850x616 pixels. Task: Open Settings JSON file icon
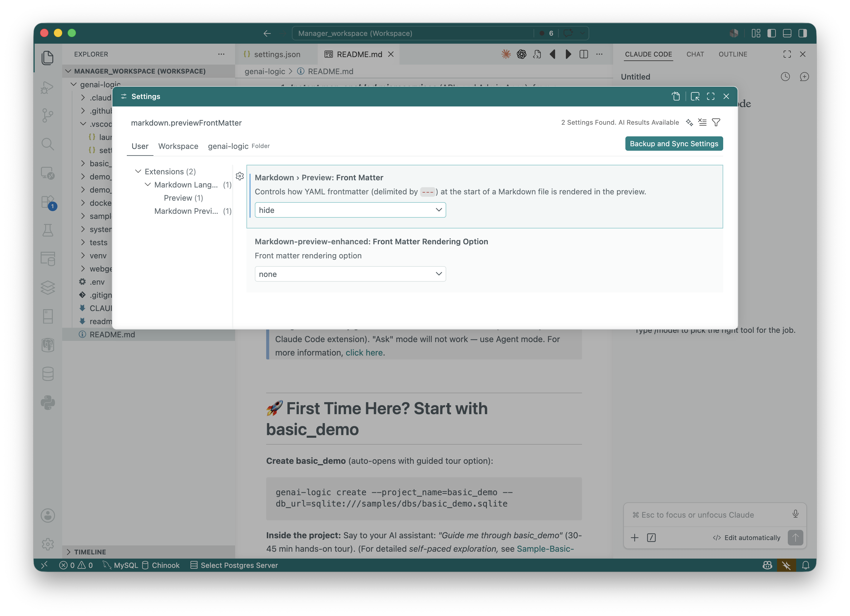point(676,96)
